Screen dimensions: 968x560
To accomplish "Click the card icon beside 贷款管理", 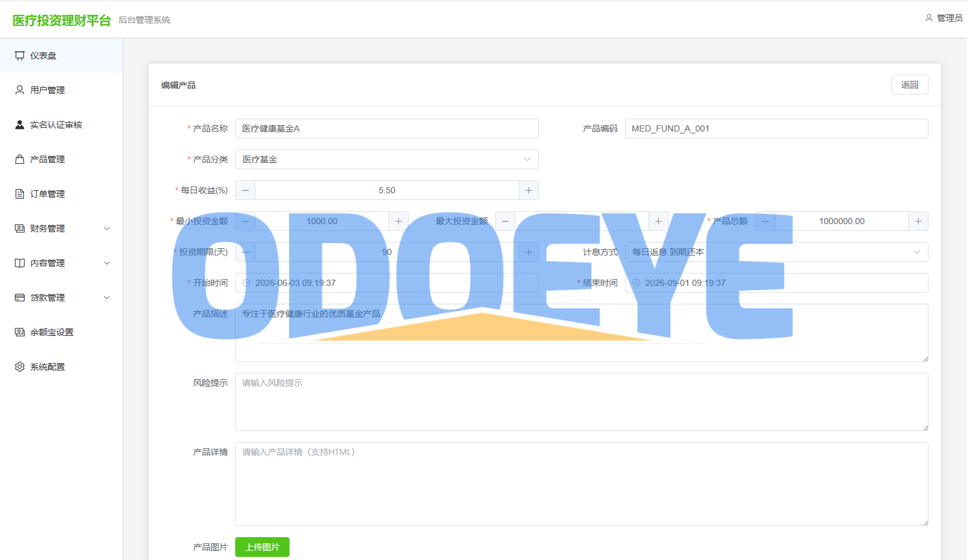I will pos(20,298).
